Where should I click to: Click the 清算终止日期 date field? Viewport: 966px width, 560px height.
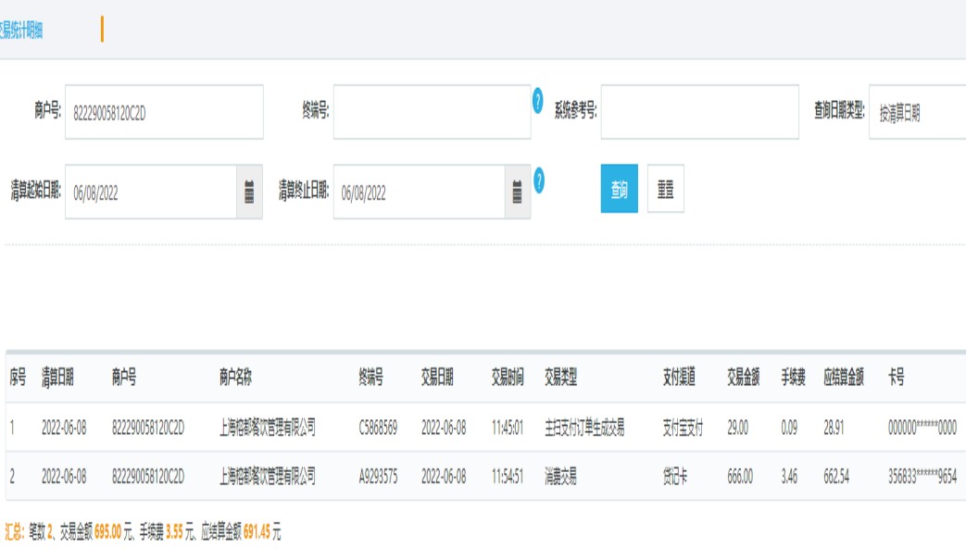click(419, 193)
